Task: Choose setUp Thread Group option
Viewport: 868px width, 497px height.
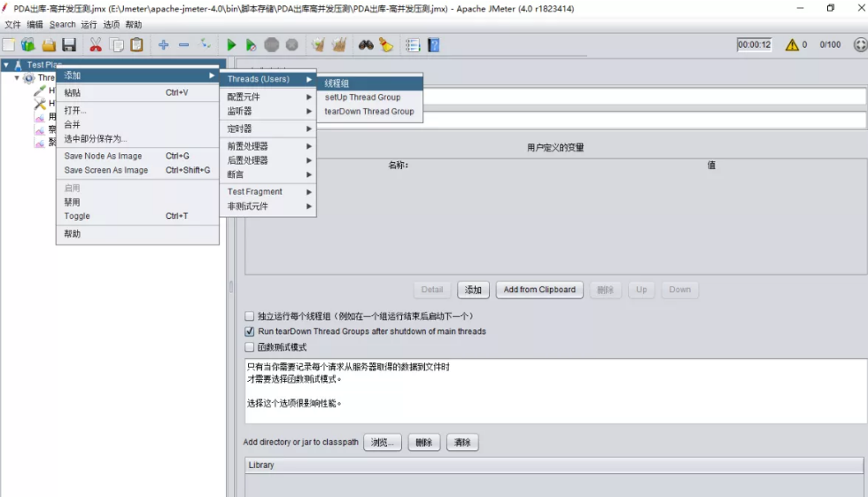Action: pos(370,97)
